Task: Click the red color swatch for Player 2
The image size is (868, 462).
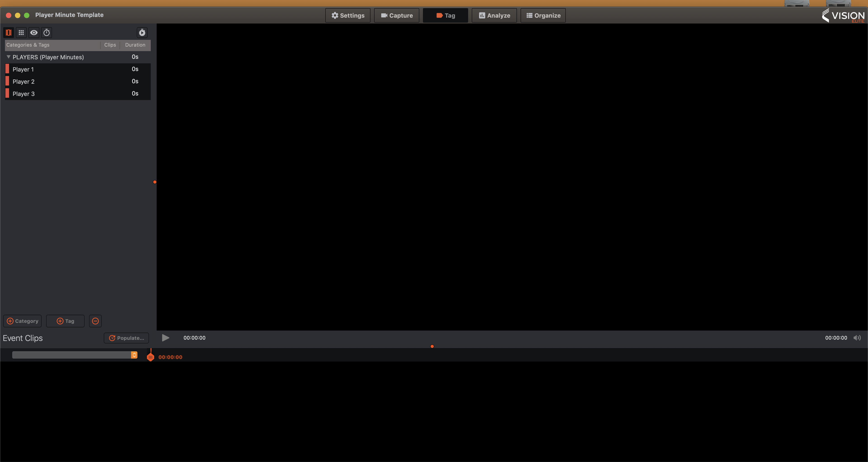Action: (7, 81)
